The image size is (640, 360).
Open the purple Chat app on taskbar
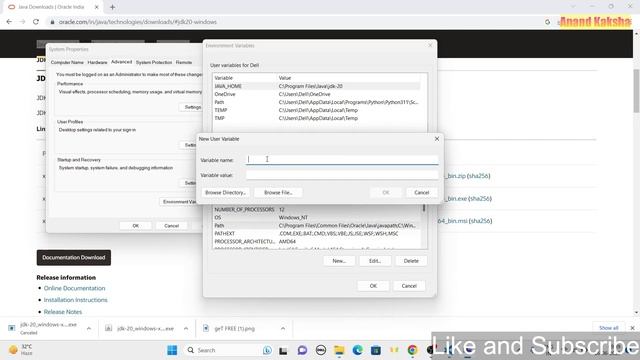pyautogui.click(x=302, y=350)
